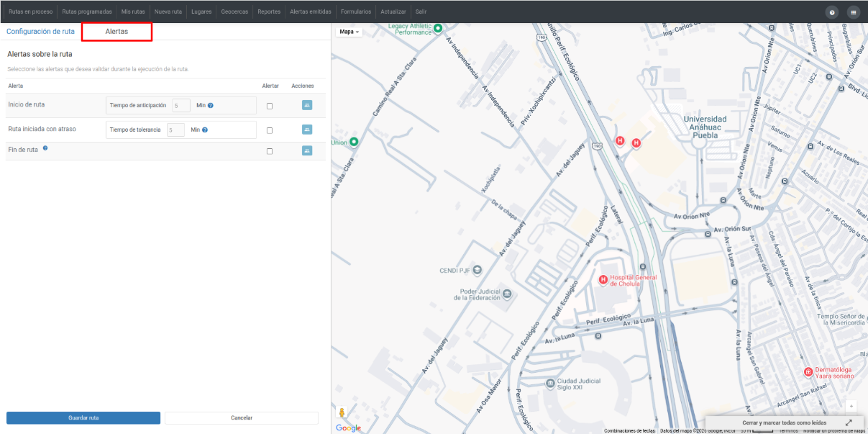Open the Reportes menu item

(269, 12)
